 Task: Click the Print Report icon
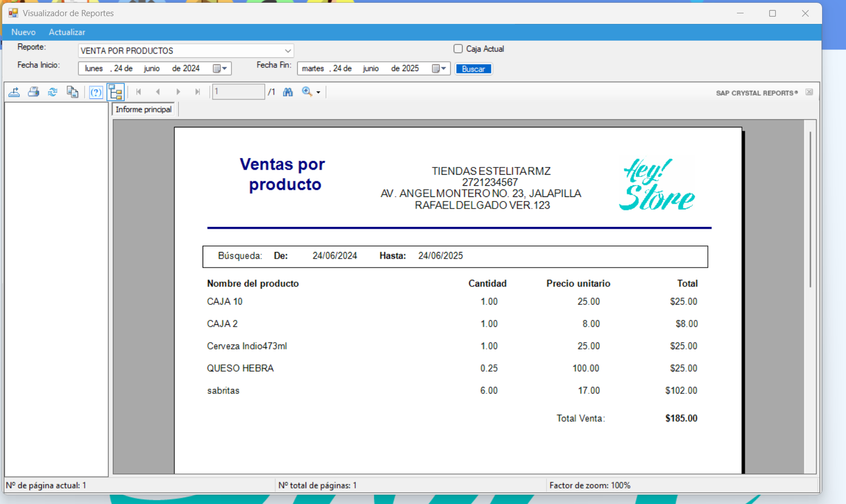coord(33,92)
